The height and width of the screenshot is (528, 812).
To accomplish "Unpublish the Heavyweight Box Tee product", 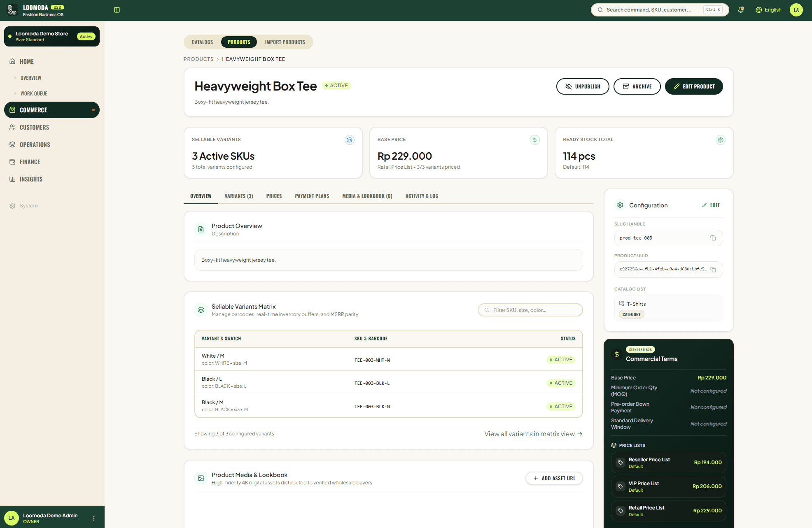I will [x=583, y=86].
